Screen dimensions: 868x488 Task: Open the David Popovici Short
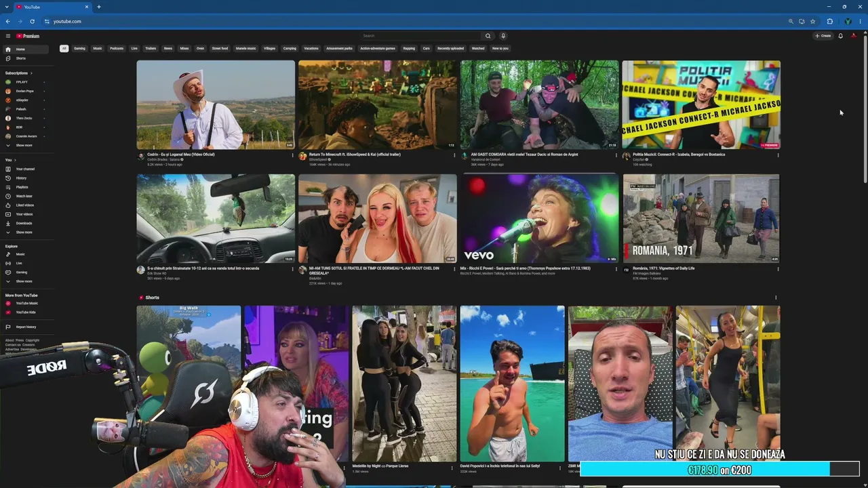512,384
